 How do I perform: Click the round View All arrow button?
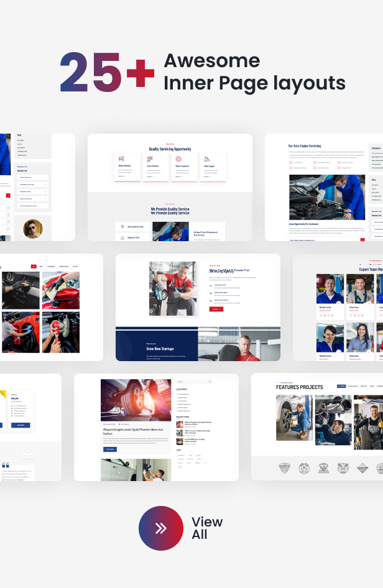point(161,528)
